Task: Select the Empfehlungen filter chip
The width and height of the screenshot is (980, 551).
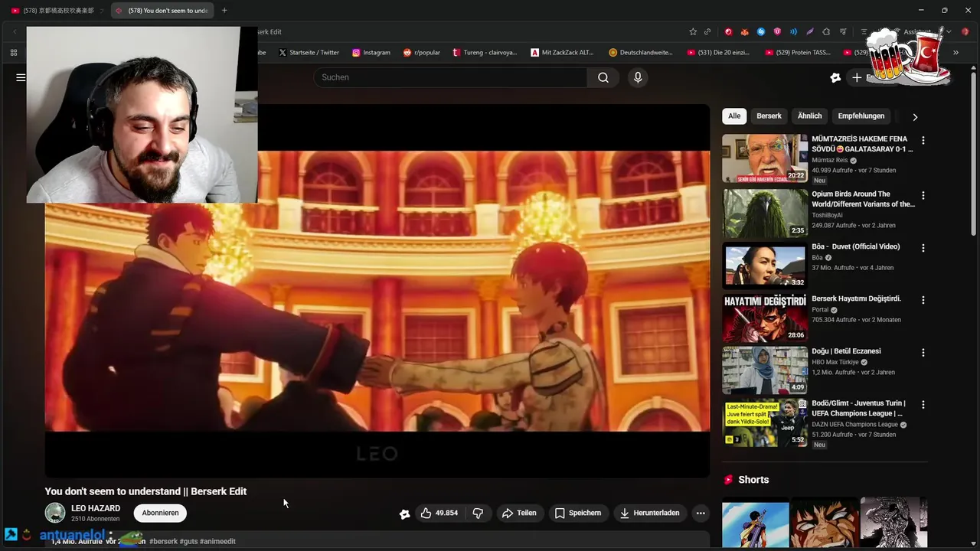Action: (861, 116)
